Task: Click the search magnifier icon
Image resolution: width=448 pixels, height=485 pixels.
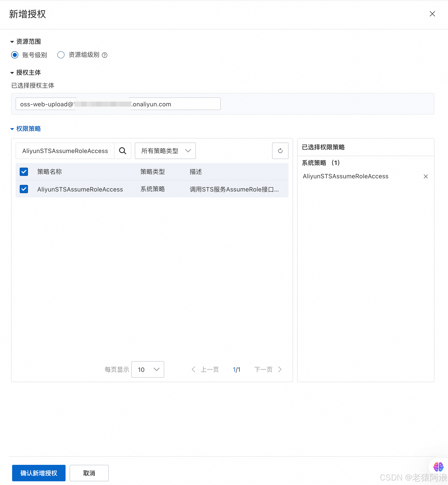Action: (123, 151)
